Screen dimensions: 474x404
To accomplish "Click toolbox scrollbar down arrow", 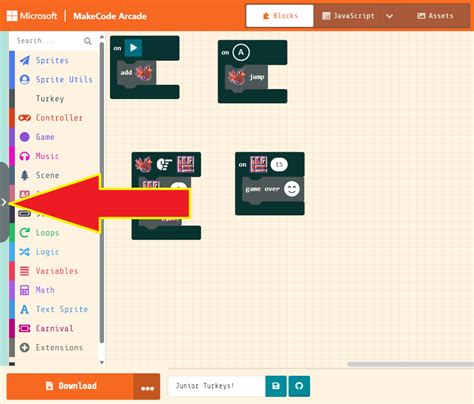I will [102, 362].
